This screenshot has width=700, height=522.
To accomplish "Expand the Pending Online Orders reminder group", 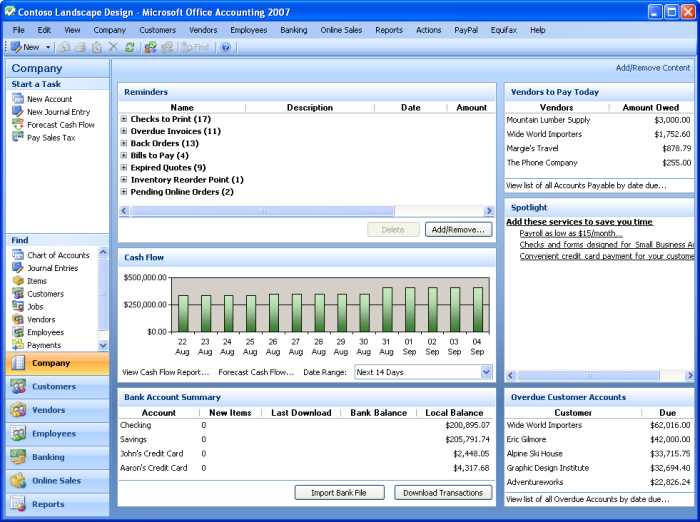I will pos(124,192).
